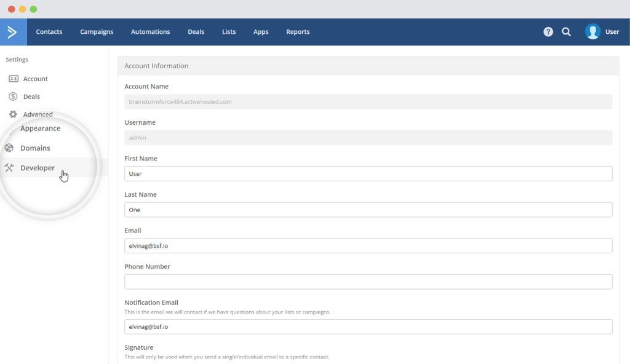Click the Appearance settings icon
Screen dimensions: 630x364
(x=12, y=129)
